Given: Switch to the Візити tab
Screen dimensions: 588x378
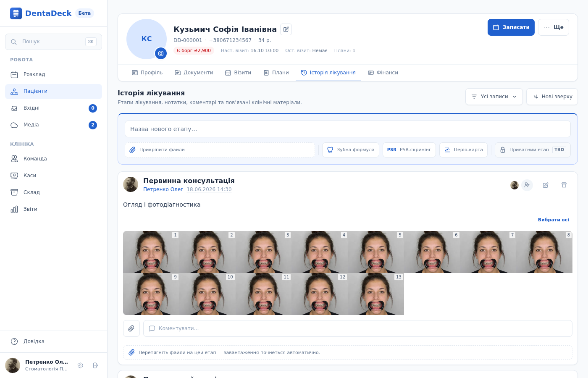Looking at the screenshot, I should [x=238, y=73].
